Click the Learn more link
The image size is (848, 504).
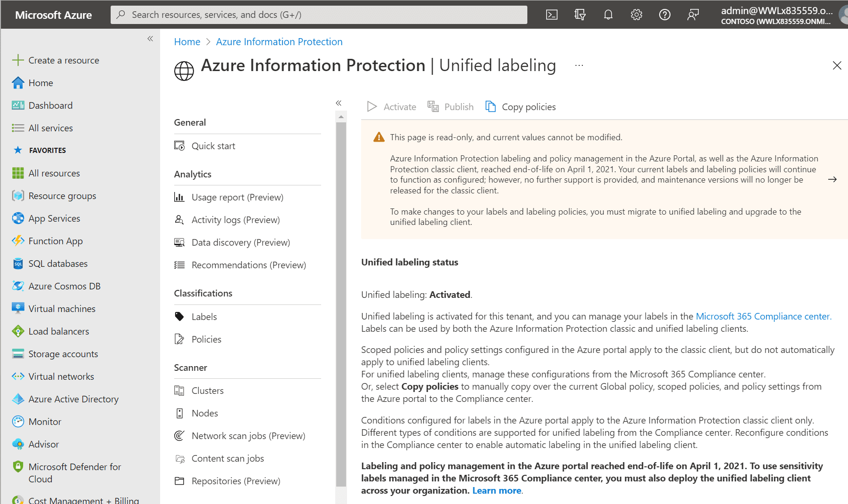(496, 490)
